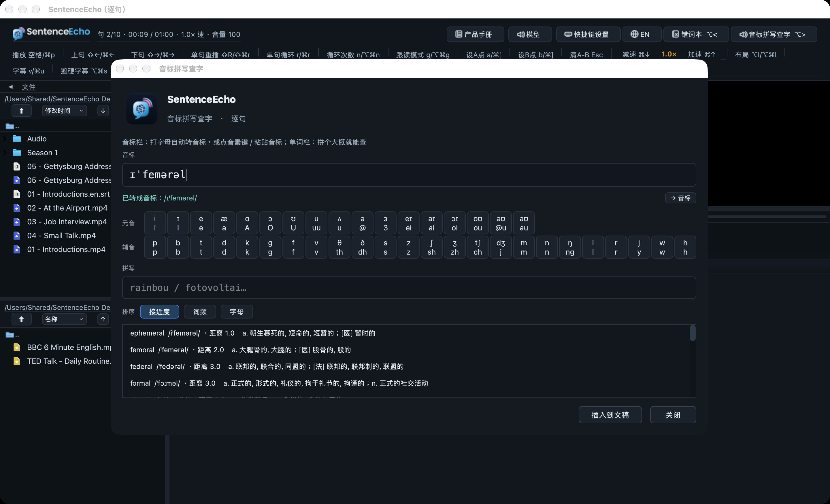Toggle ascending sort arrow in lower file panel
The image size is (830, 504).
coord(103,319)
